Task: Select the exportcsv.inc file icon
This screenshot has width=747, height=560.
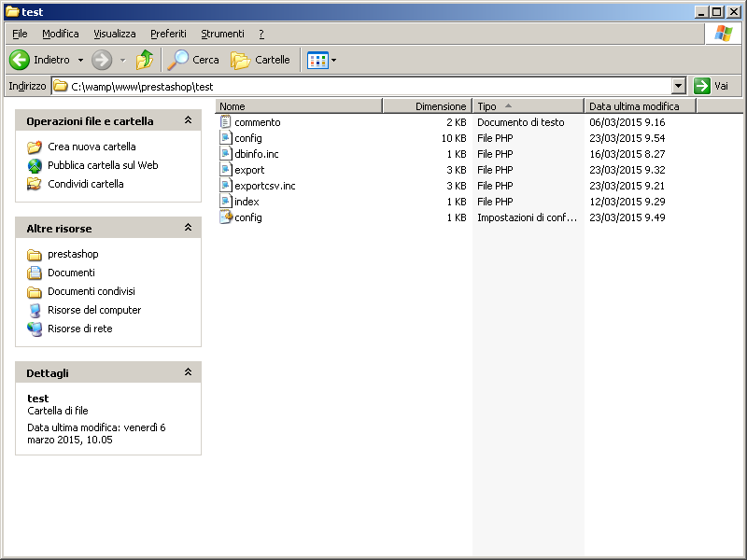Action: tap(225, 186)
